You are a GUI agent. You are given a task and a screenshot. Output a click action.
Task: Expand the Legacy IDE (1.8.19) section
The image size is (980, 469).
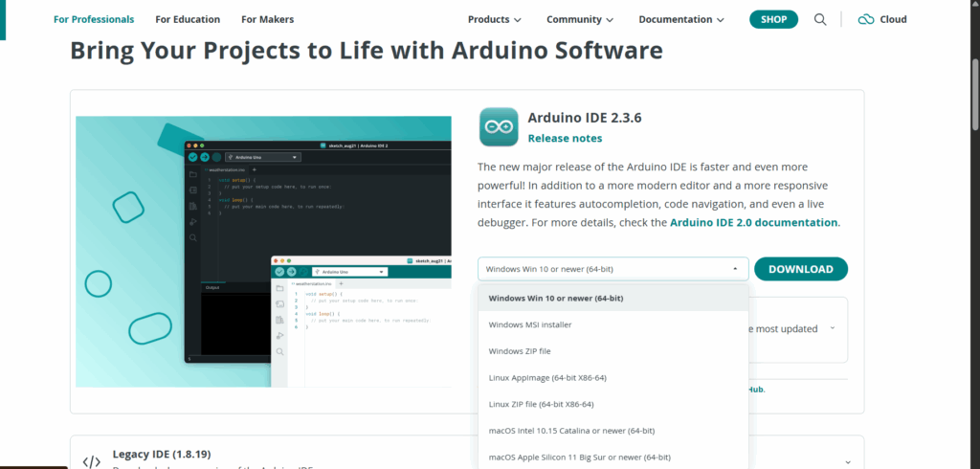point(847,461)
